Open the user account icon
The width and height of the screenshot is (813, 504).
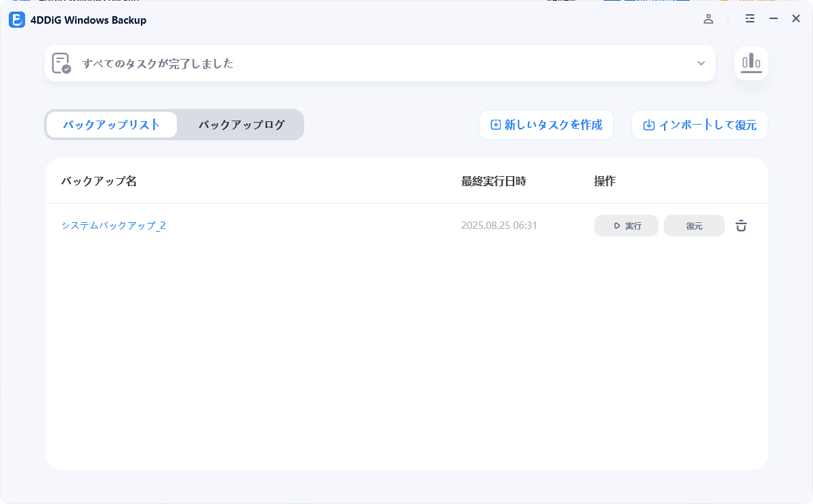pos(708,19)
